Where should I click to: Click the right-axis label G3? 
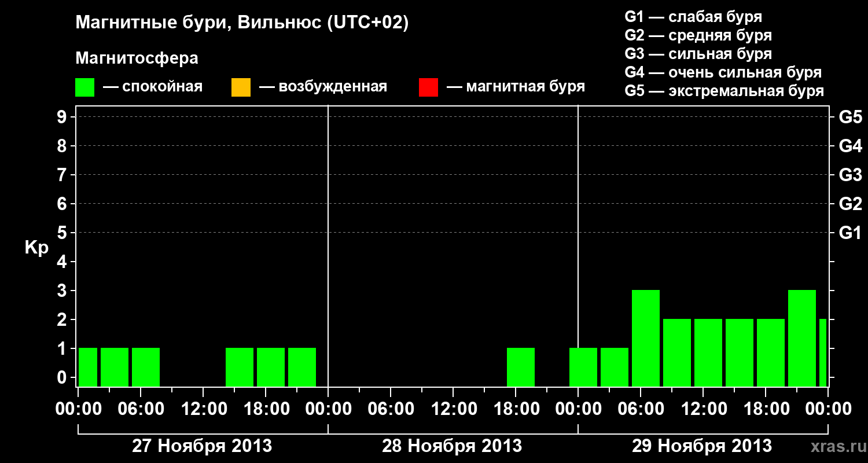click(850, 175)
